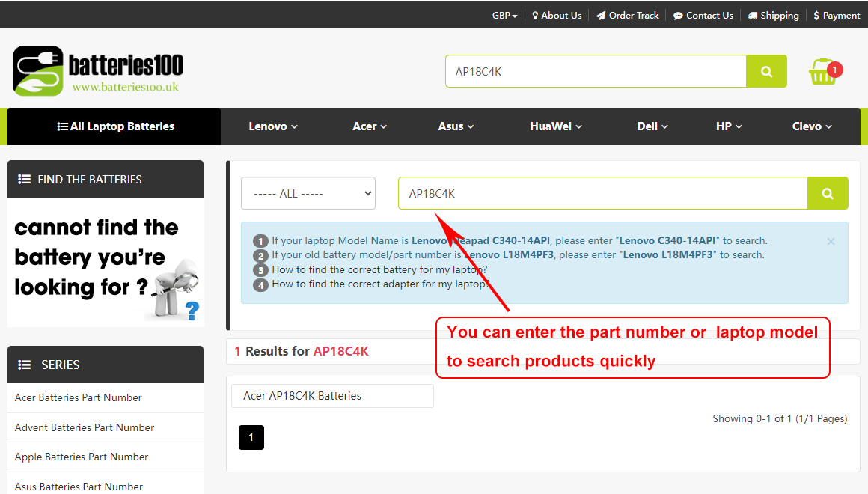This screenshot has width=868, height=494.
Task: Click the batteries100 site logo
Action: tap(98, 71)
